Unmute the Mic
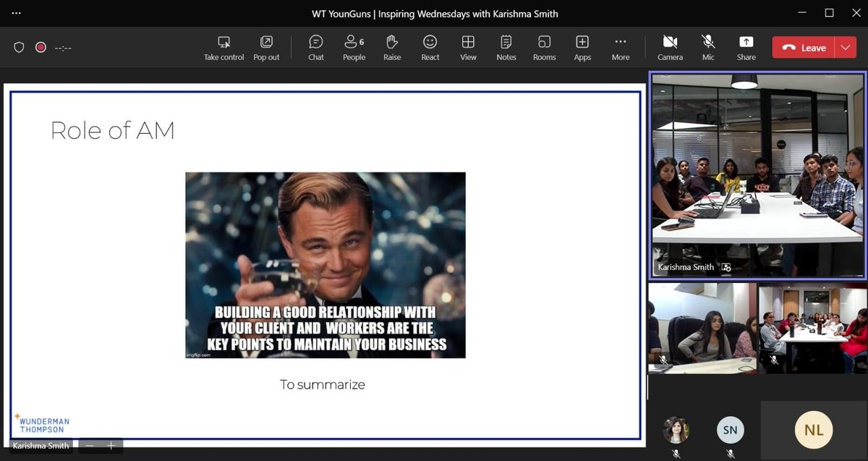 click(x=708, y=48)
